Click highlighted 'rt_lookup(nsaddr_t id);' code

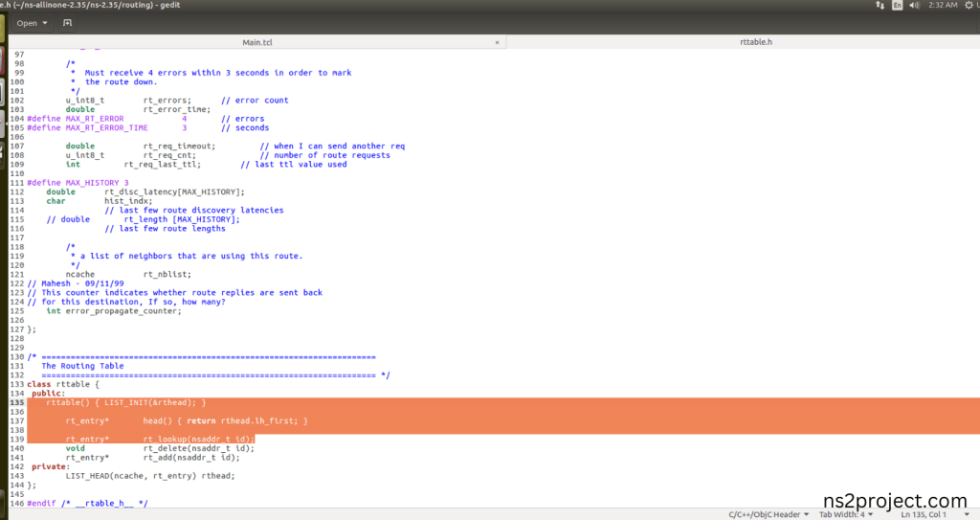(199, 440)
